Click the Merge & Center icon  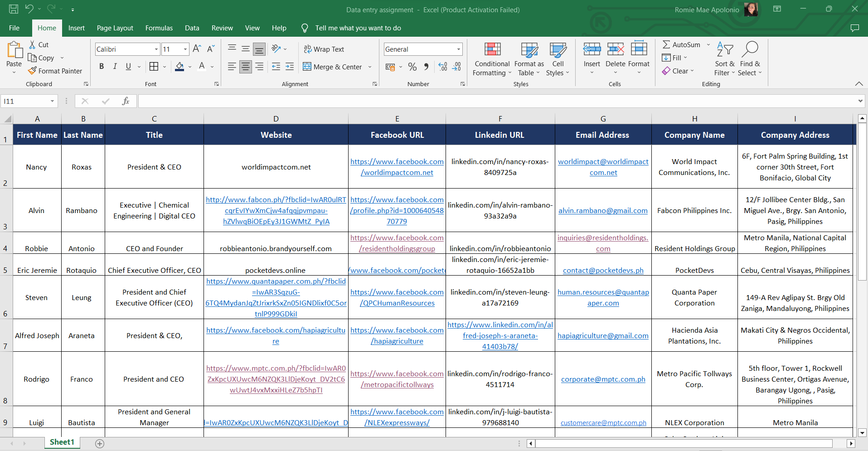pos(307,67)
